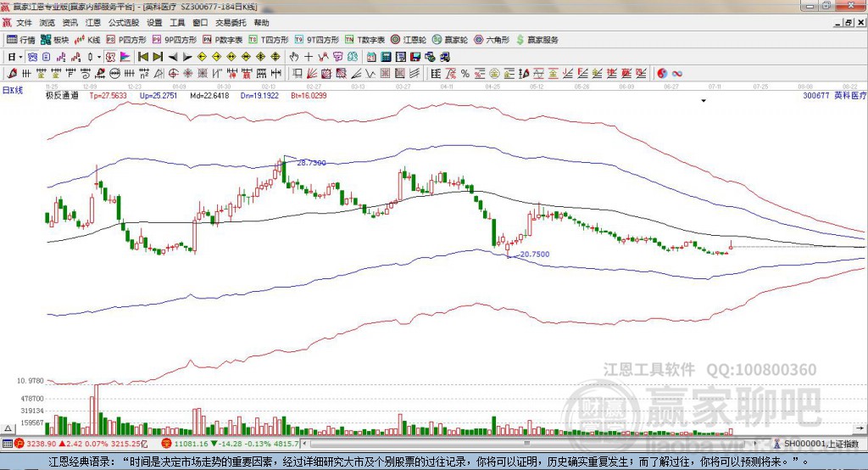Image resolution: width=868 pixels, height=470 pixels.
Task: Jump to first bar icon
Action: pyautogui.click(x=143, y=57)
